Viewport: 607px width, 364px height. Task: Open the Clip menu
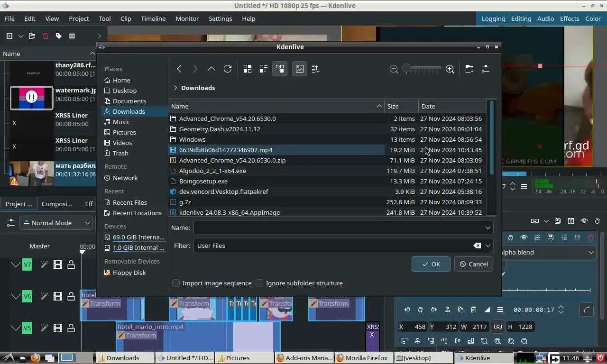(x=126, y=18)
